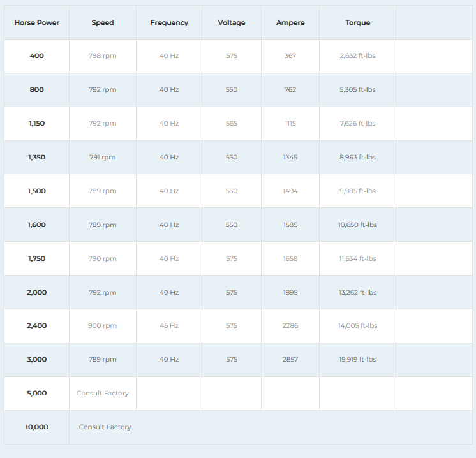Click the Torque column header
Viewport: 476px width, 458px height.
tap(357, 22)
